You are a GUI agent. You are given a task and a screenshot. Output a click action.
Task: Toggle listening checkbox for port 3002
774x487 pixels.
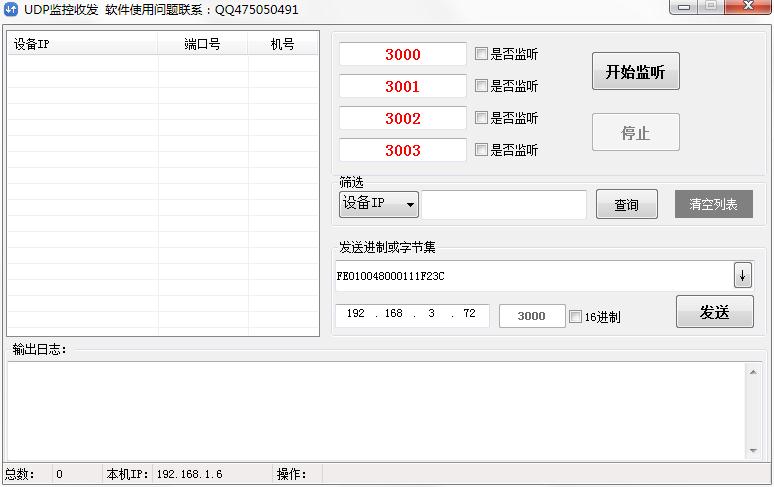tap(482, 118)
